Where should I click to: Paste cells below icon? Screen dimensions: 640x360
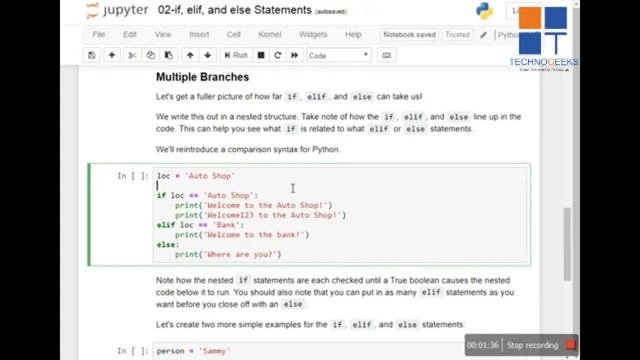tap(169, 55)
